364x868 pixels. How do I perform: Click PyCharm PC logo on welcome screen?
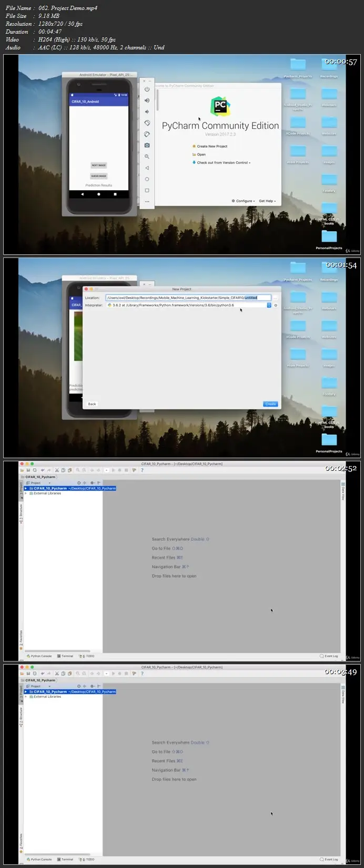220,106
